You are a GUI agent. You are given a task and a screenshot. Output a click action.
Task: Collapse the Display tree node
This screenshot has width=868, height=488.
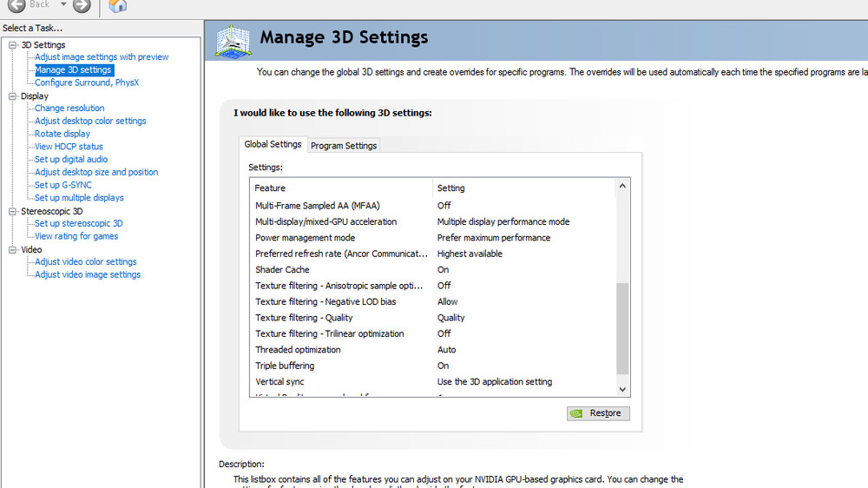click(12, 96)
